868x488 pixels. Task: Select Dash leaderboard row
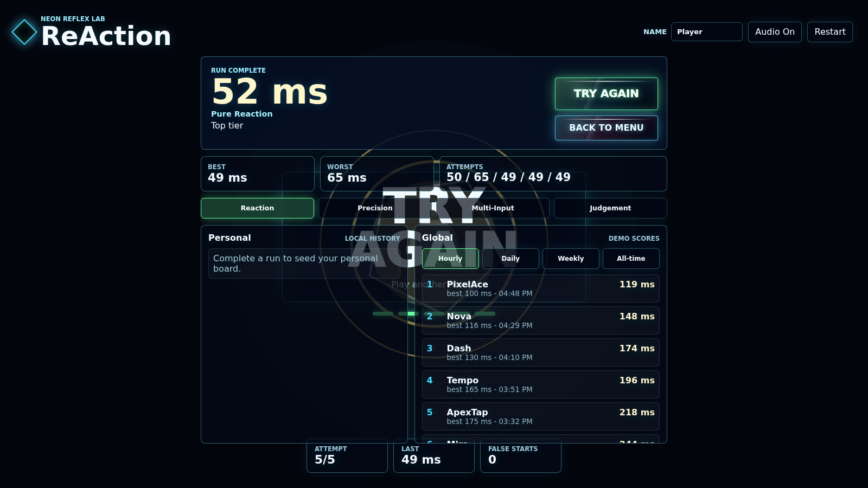(x=541, y=352)
